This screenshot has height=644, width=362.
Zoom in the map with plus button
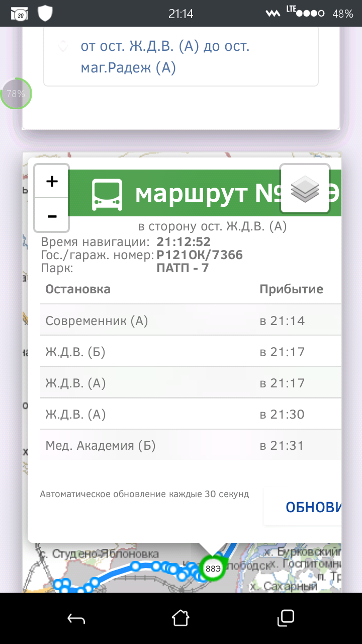pyautogui.click(x=52, y=181)
